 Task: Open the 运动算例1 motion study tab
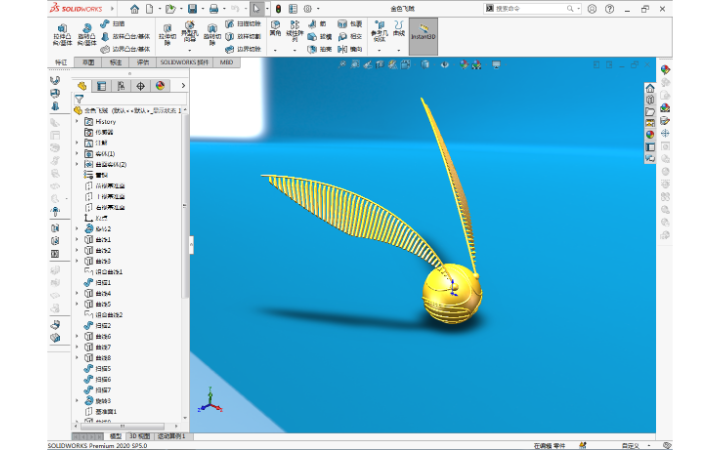coord(172,436)
